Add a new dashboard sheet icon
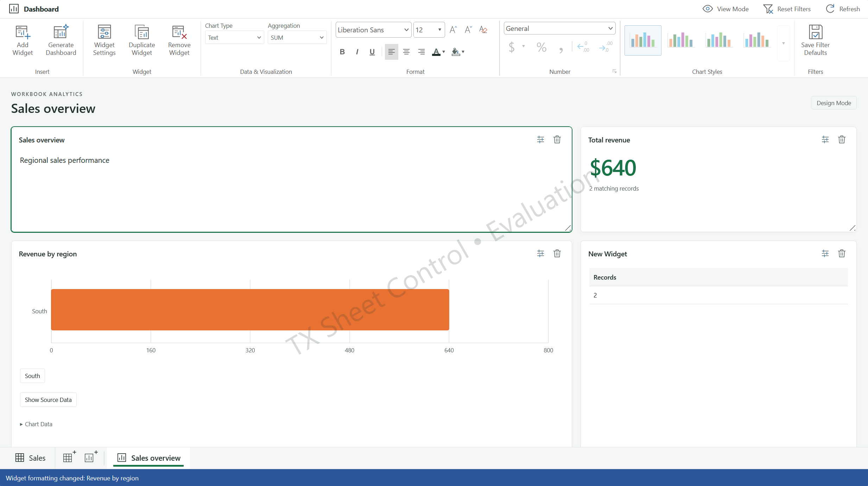The height and width of the screenshot is (486, 868). click(x=91, y=457)
